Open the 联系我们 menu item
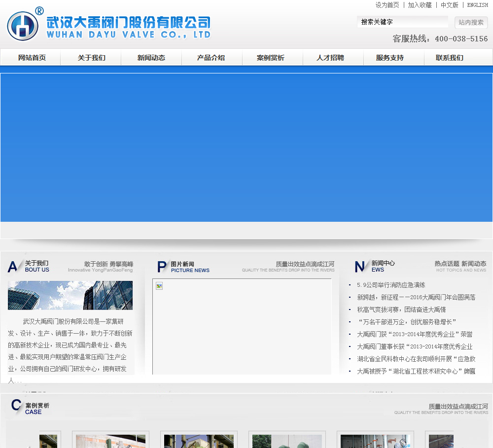The height and width of the screenshot is (448, 493). [450, 58]
